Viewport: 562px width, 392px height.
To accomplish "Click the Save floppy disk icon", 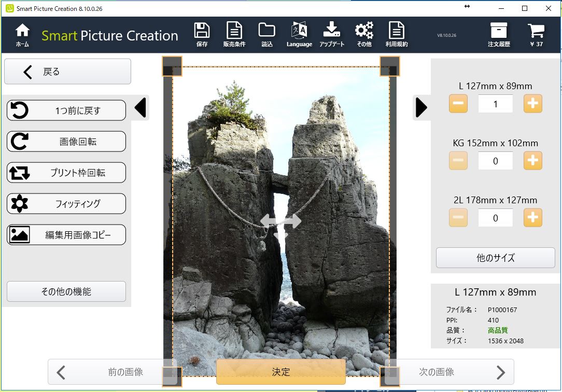I will point(202,35).
